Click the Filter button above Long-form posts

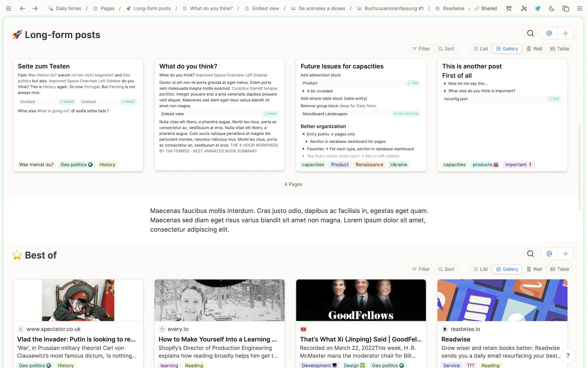coord(421,49)
